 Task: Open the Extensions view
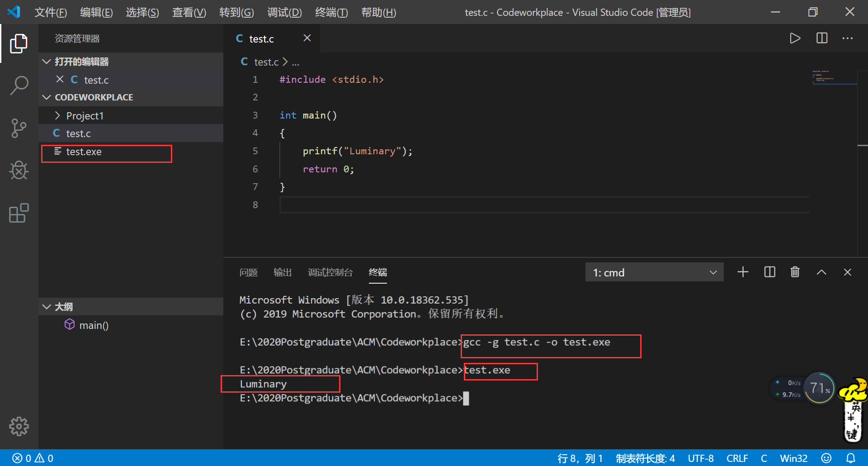(19, 213)
